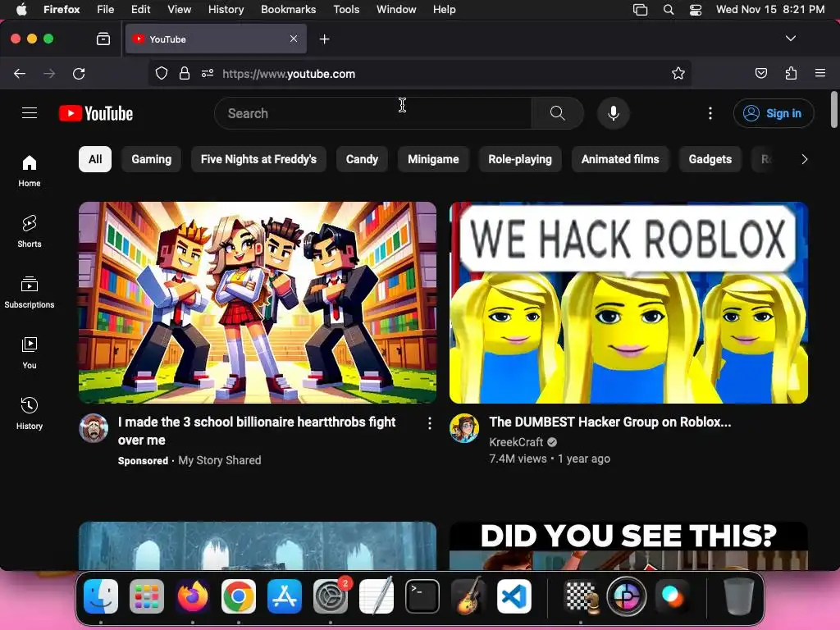
Task: Open the blocky school characters thumbnail
Action: [258, 303]
